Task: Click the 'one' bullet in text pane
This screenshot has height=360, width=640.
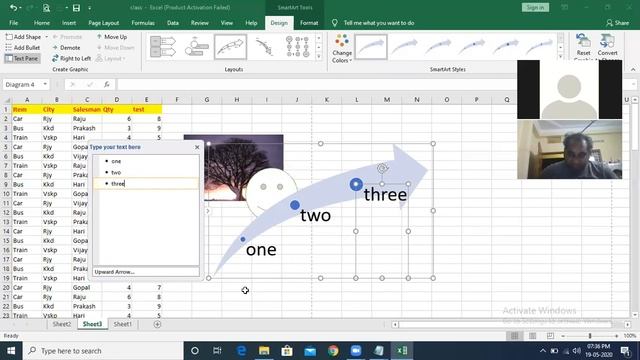Action: (116, 161)
